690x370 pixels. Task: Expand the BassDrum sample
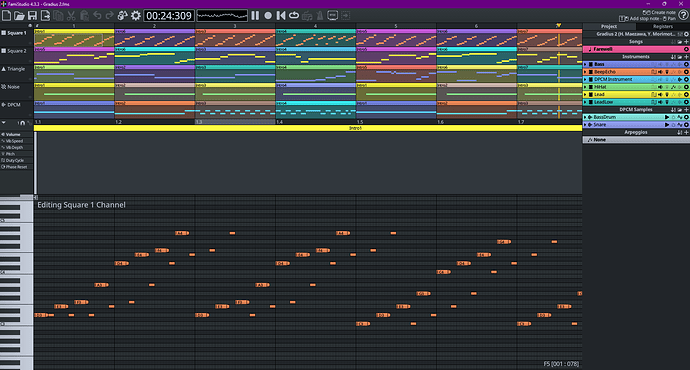point(585,117)
